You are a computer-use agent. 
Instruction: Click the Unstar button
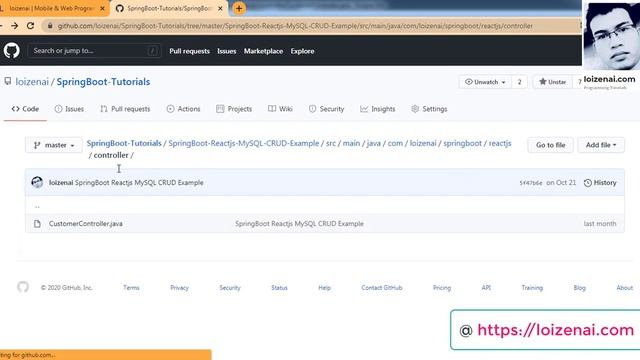tap(553, 82)
